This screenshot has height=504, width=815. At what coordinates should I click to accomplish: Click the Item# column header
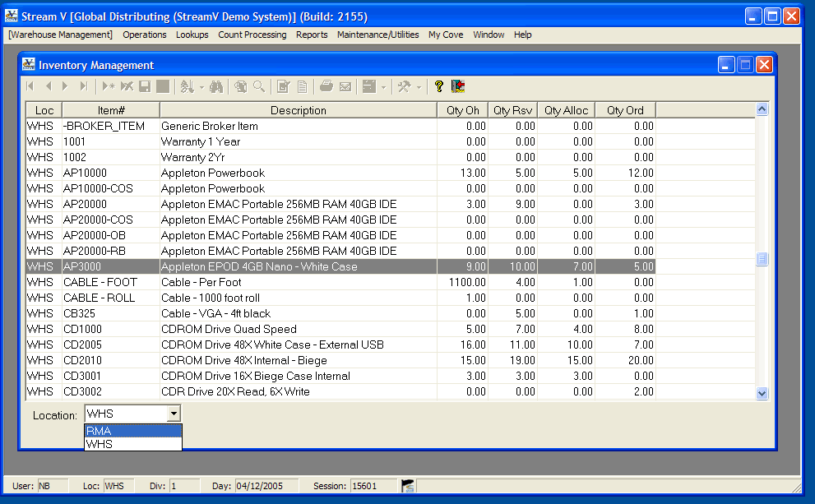pos(111,110)
